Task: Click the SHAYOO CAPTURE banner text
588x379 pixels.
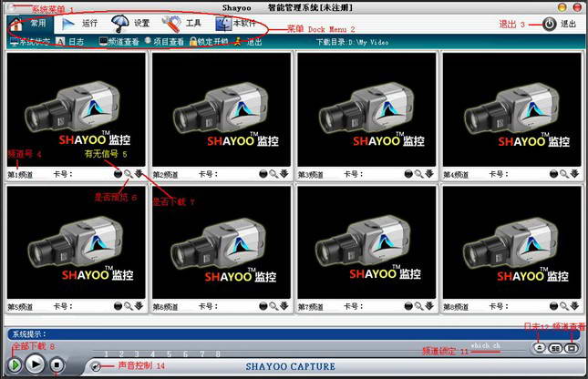Action: 290,366
